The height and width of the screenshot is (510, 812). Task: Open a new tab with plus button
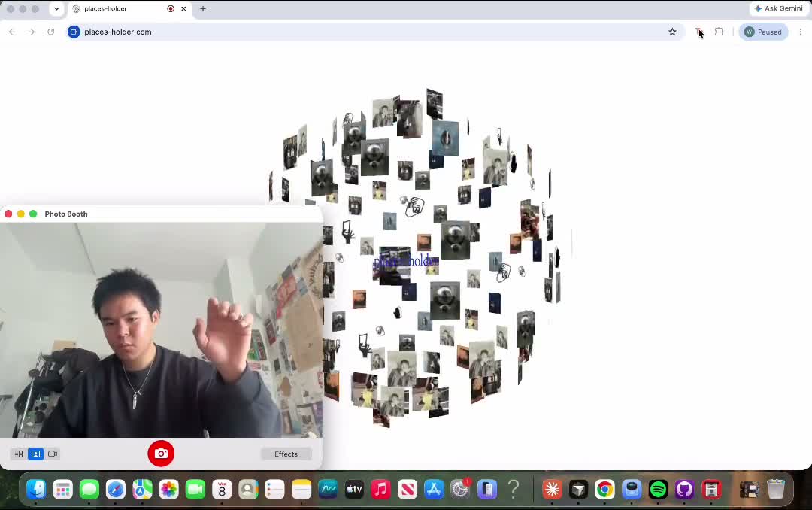coord(203,9)
